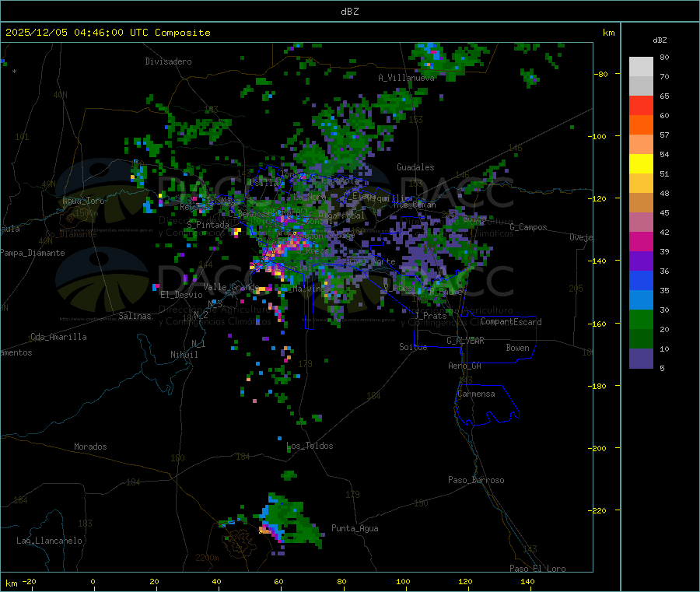Select the 42 dBZ pink swatch

[641, 222]
